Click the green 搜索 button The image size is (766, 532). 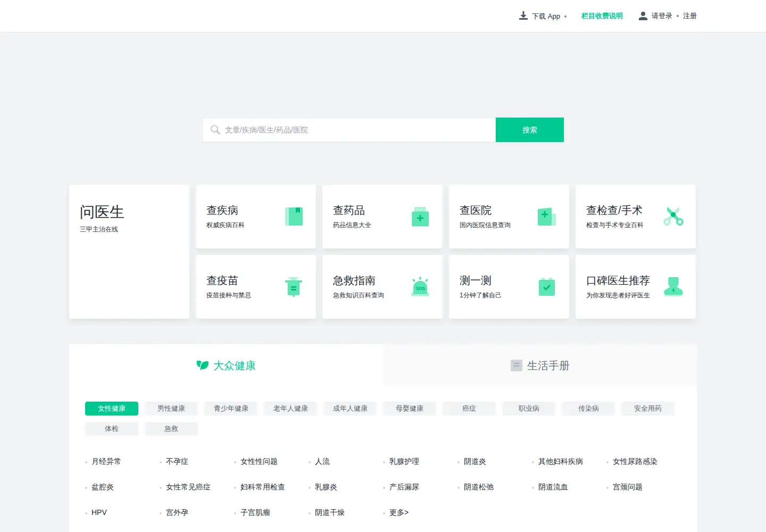coord(530,130)
